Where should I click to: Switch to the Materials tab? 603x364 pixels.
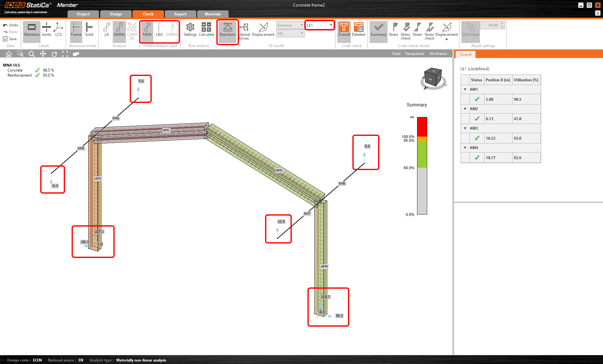213,14
